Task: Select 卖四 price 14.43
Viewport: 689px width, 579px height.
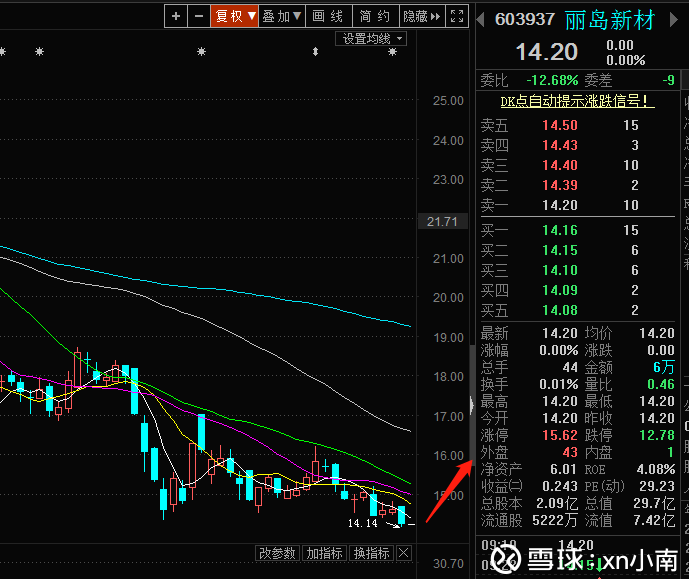Action: (x=560, y=145)
